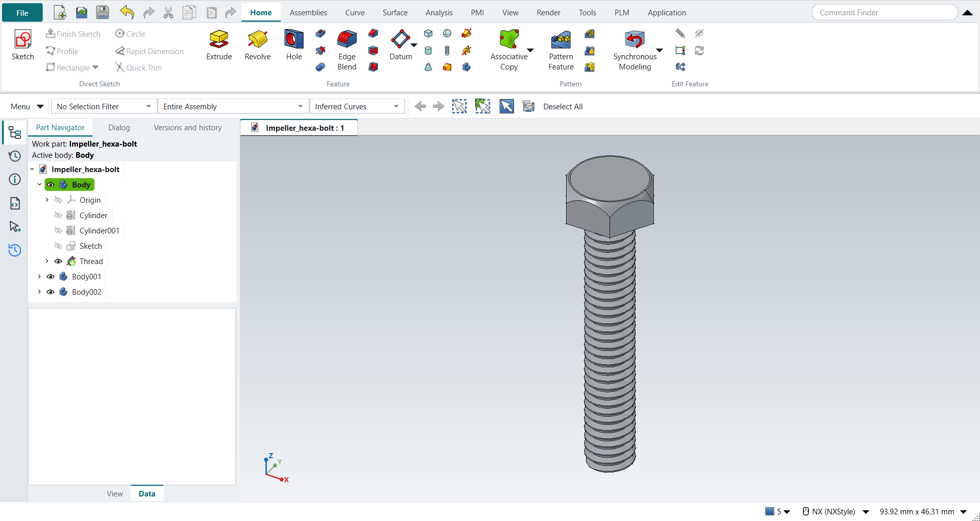This screenshot has width=980, height=521.
Task: Toggle visibility of Sketch feature
Action: pyautogui.click(x=58, y=246)
